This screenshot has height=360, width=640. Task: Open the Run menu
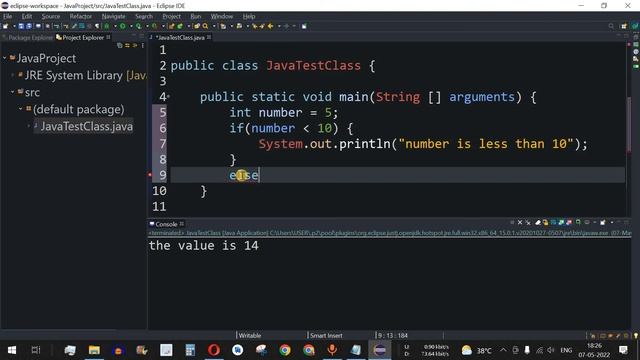(x=196, y=16)
